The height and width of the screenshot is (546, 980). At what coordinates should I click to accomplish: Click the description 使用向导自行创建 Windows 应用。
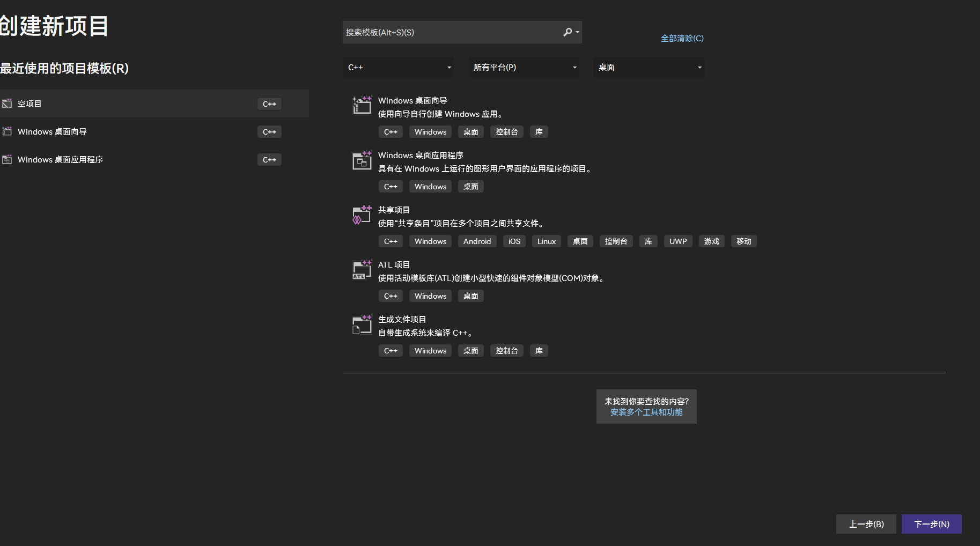pos(442,114)
